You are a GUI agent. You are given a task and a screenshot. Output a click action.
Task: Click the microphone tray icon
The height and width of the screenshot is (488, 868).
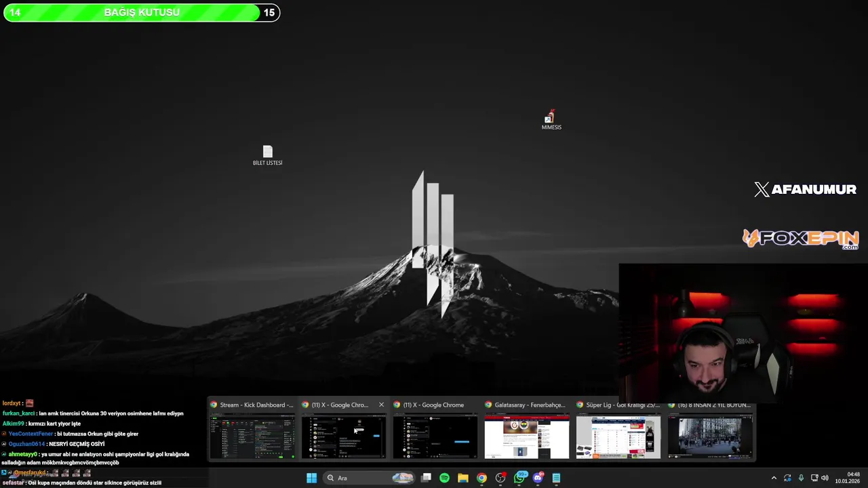click(x=801, y=478)
